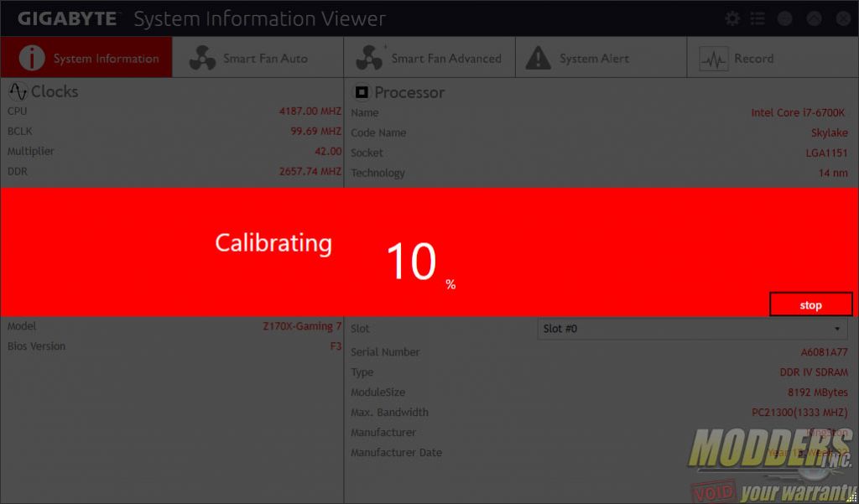Expand the Slot #0 dropdown
Image resolution: width=859 pixels, height=504 pixels.
coord(692,329)
